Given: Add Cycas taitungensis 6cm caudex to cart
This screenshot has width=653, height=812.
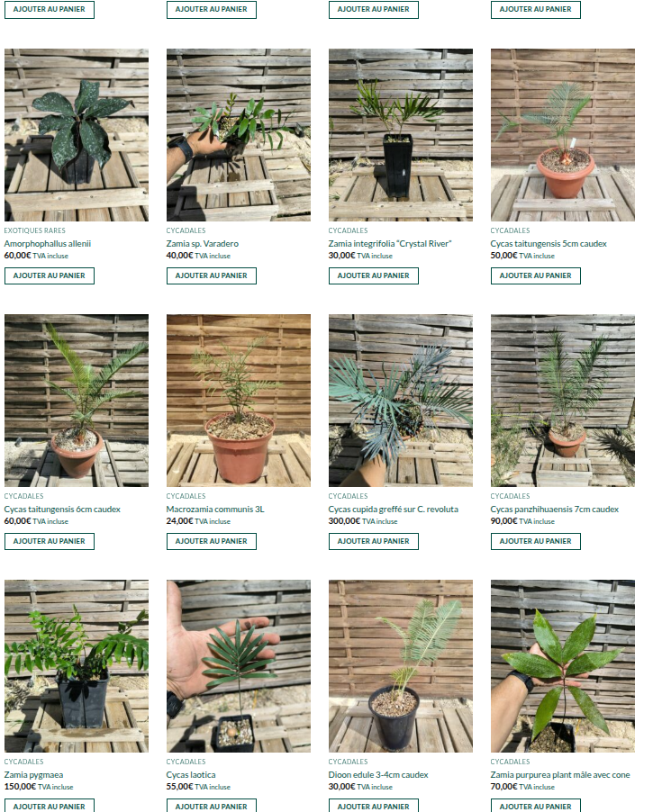Looking at the screenshot, I should tap(50, 541).
